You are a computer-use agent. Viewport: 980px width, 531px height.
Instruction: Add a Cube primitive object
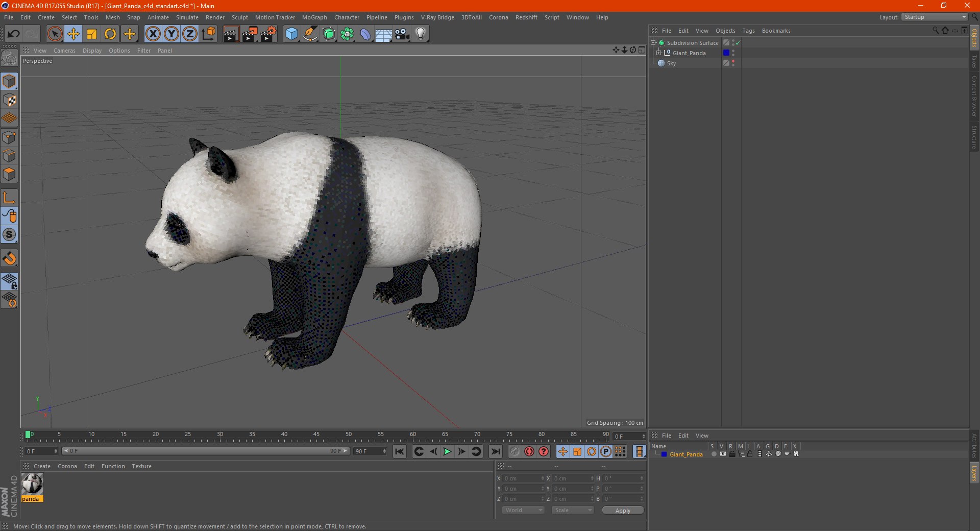coord(291,34)
